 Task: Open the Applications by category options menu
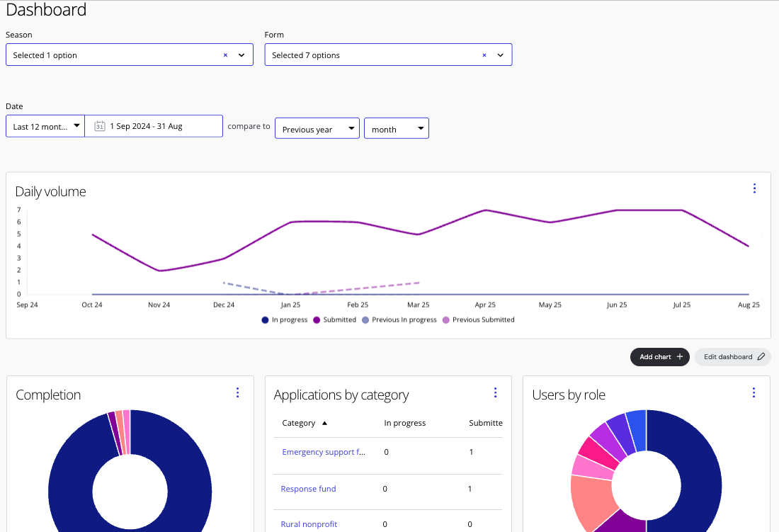click(495, 392)
